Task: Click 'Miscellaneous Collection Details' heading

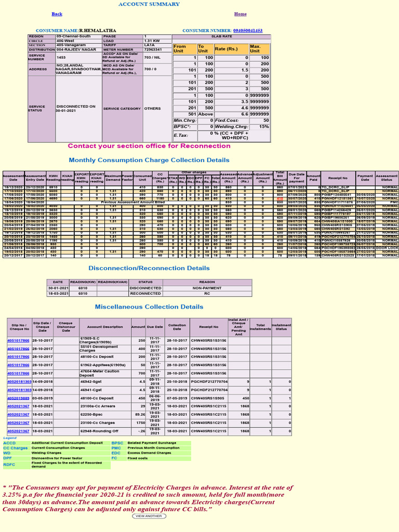Action: pos(149,307)
